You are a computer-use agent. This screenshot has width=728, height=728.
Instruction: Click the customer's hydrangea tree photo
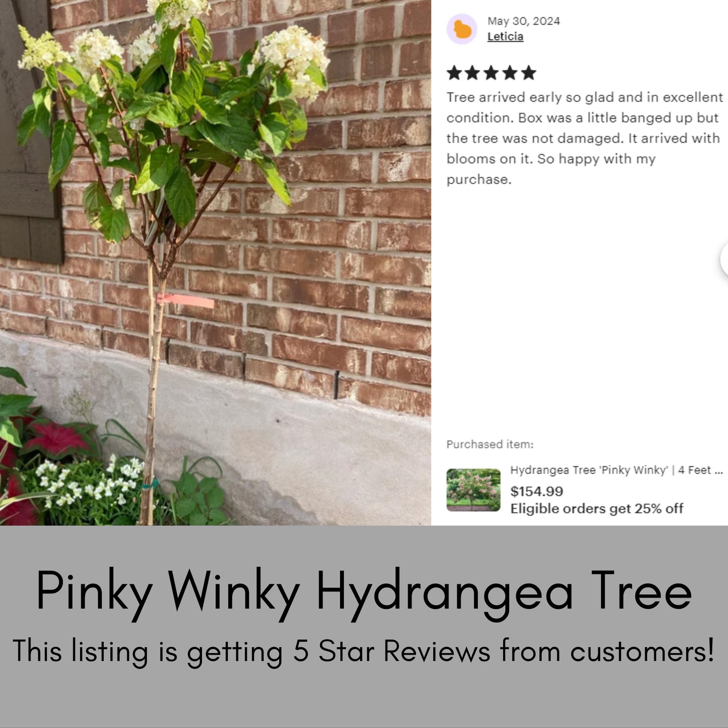click(x=215, y=263)
